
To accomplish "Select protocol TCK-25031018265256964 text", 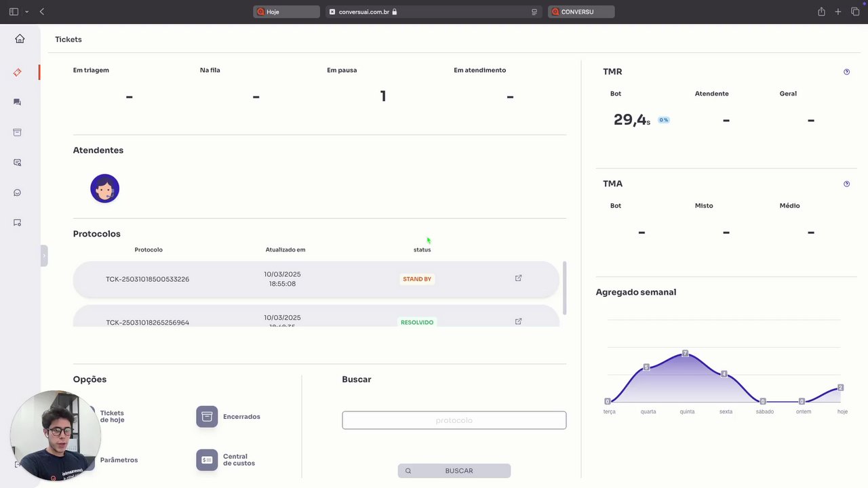I will [x=147, y=323].
